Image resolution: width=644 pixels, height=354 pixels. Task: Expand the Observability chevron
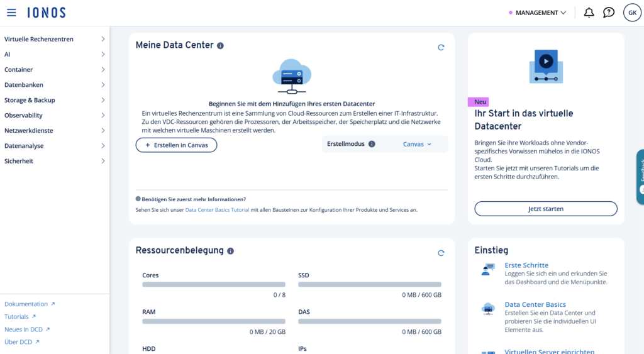(x=103, y=115)
